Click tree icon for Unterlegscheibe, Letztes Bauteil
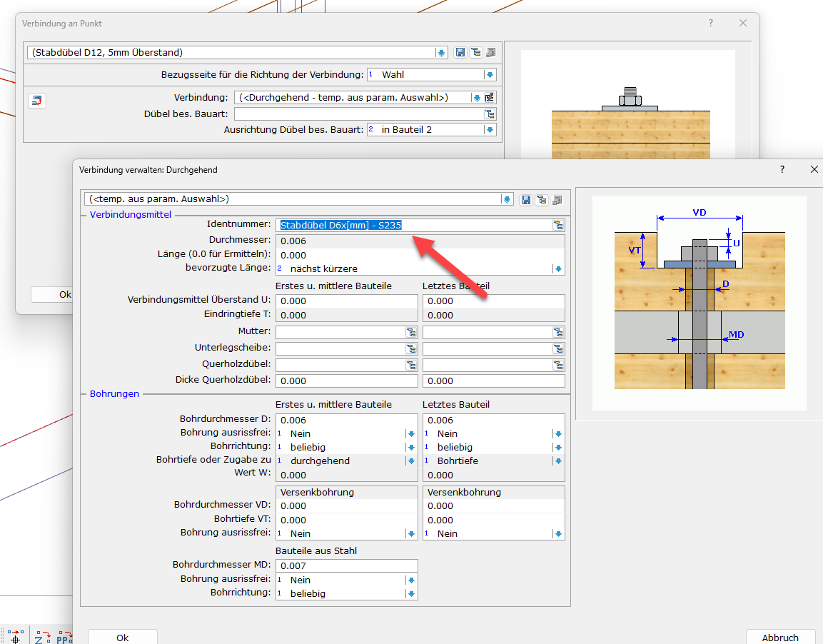The width and height of the screenshot is (823, 644). (558, 348)
